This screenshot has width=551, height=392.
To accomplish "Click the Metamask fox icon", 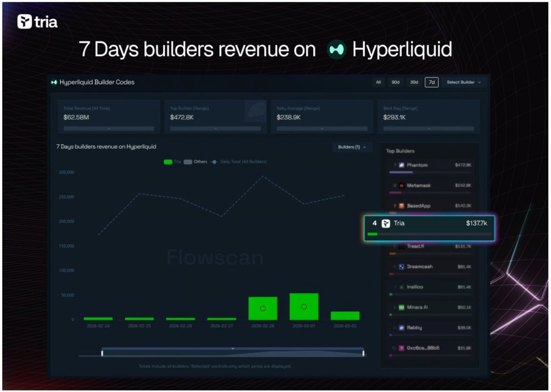I will point(402,185).
